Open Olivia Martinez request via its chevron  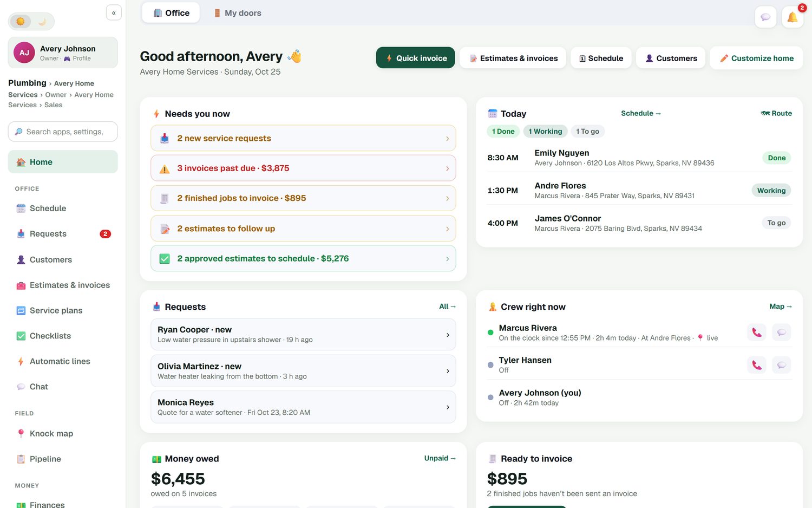click(448, 371)
